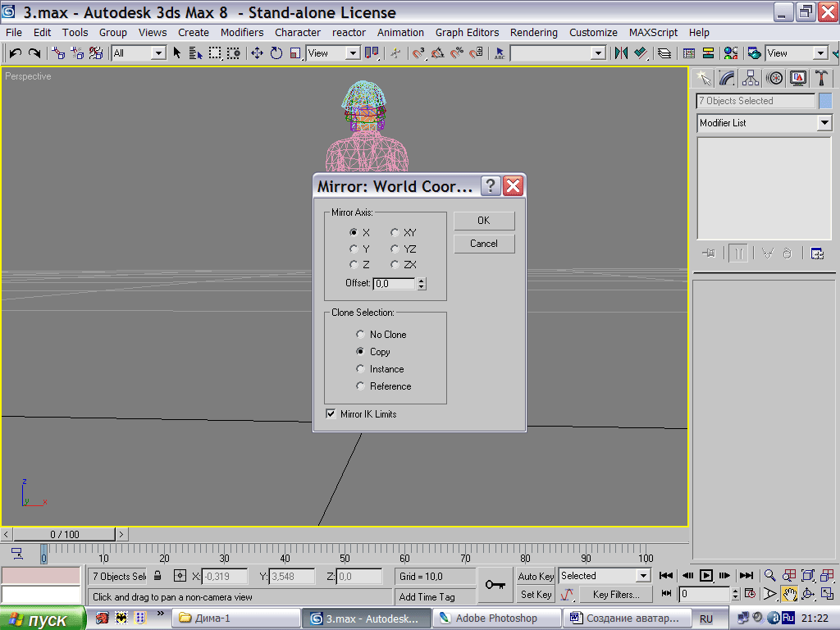Click Zoom Extents All icon

(827, 576)
